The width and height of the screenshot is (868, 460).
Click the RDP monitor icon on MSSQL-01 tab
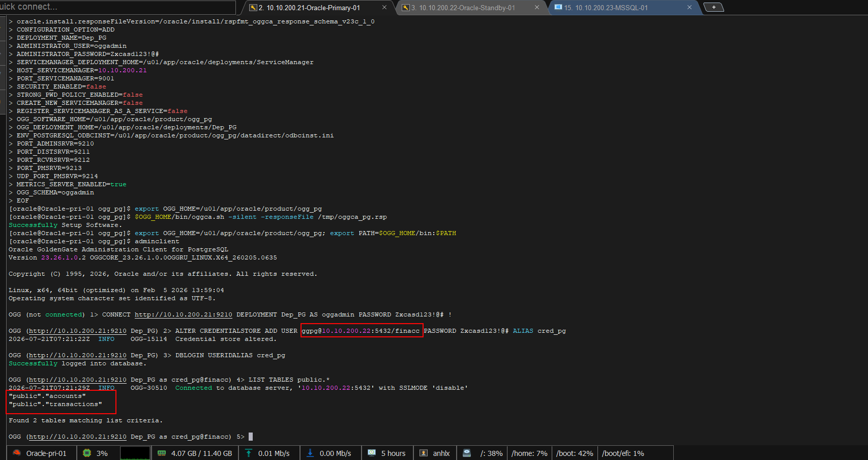558,8
